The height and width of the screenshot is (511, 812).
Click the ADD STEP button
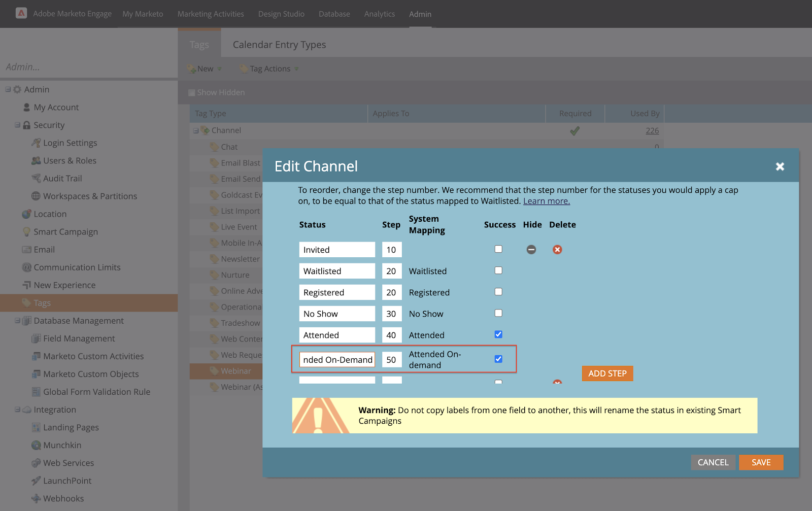point(607,373)
